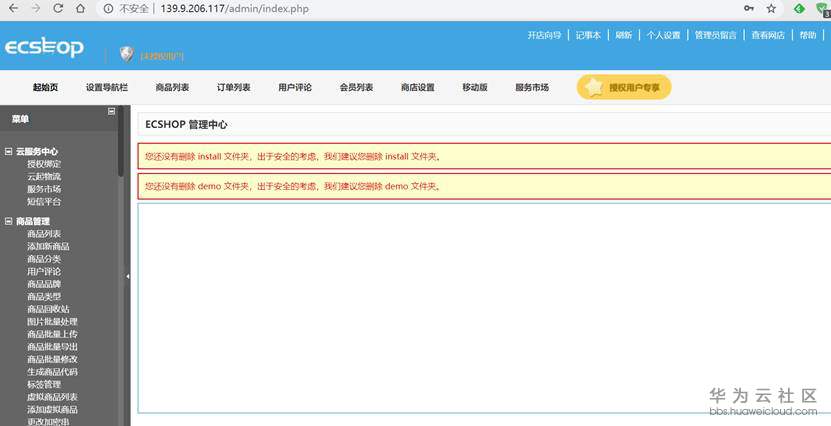Open 移动版 in top navigation
The height and width of the screenshot is (426, 831).
474,87
